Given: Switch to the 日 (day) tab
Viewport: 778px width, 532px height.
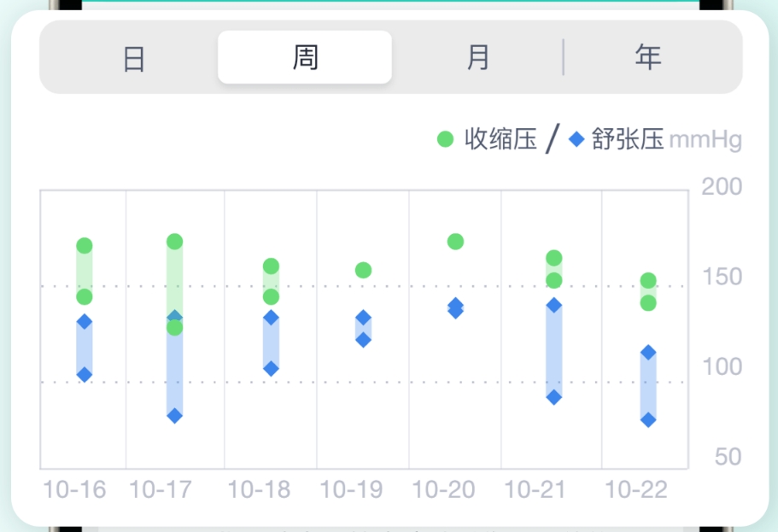Looking at the screenshot, I should click(x=133, y=58).
